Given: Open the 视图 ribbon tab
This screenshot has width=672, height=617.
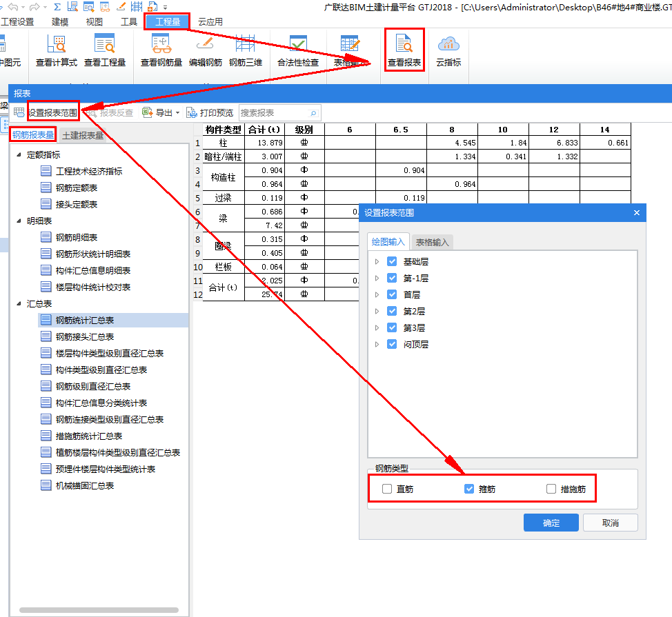Looking at the screenshot, I should [x=95, y=22].
